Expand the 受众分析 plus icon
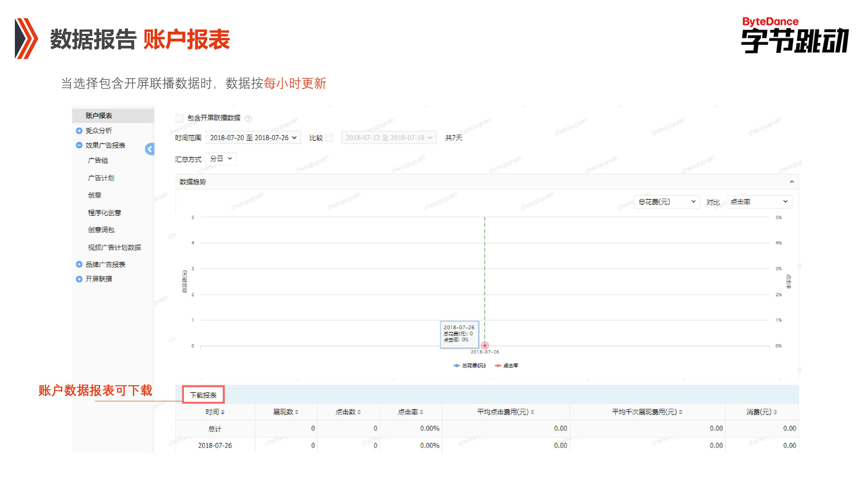Viewport: 868px width, 488px height. click(79, 131)
